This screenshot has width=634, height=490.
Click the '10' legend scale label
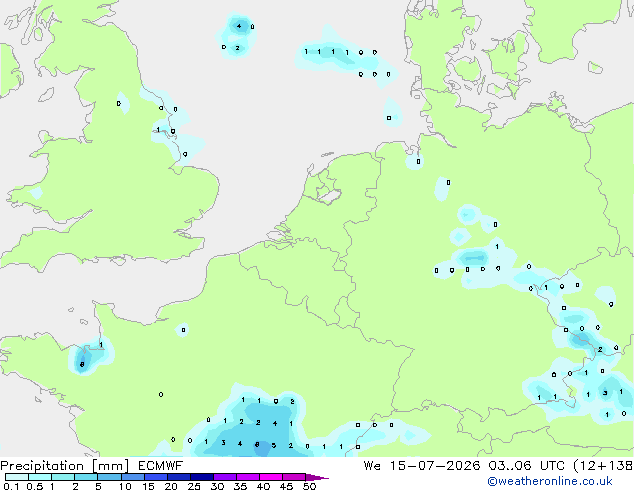pyautogui.click(x=125, y=486)
